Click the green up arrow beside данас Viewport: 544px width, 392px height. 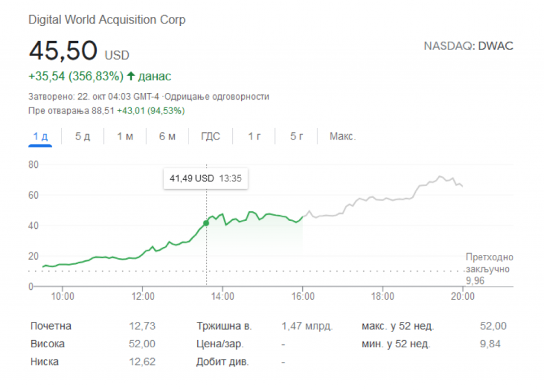[131, 77]
